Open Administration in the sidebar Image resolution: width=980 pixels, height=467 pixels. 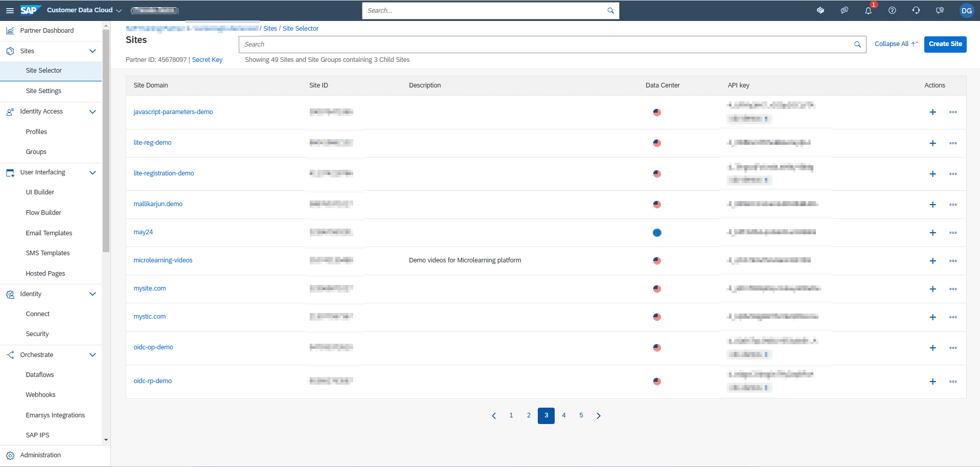tap(40, 455)
